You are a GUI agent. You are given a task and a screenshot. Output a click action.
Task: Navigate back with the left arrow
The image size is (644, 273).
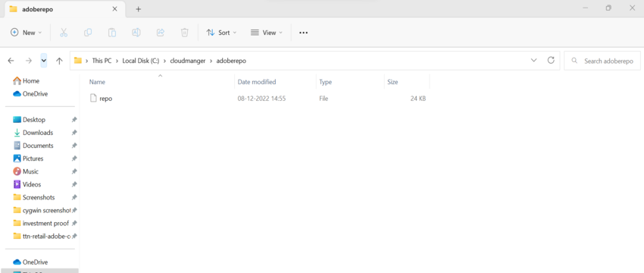coord(11,61)
